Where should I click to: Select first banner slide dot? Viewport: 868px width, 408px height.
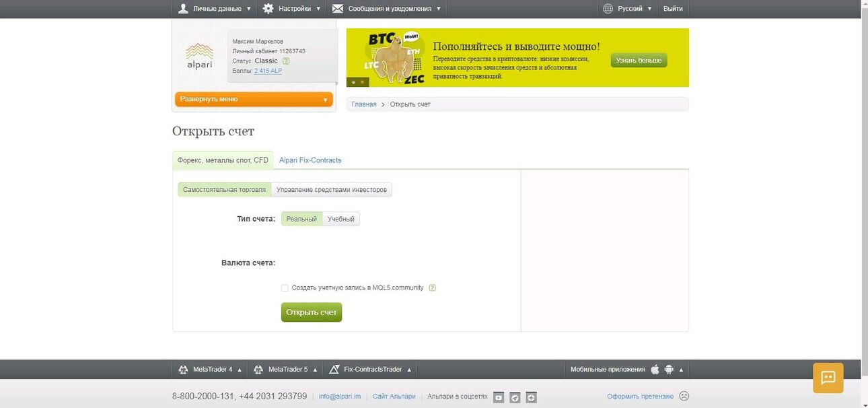click(354, 82)
